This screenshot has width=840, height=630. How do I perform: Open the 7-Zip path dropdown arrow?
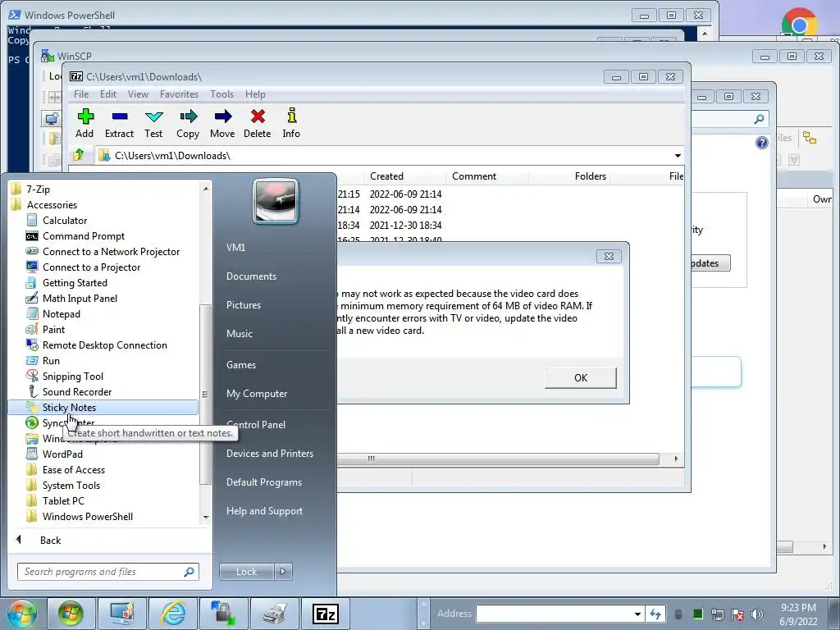pos(678,155)
